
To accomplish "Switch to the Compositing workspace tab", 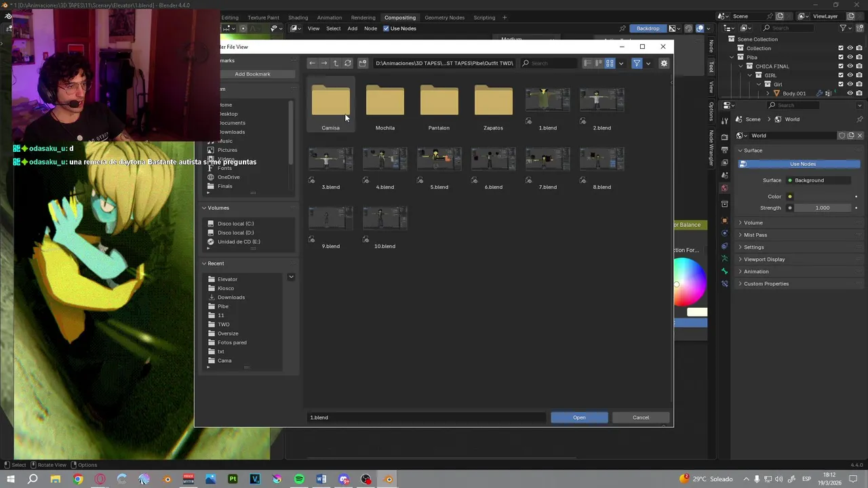I will pyautogui.click(x=400, y=17).
